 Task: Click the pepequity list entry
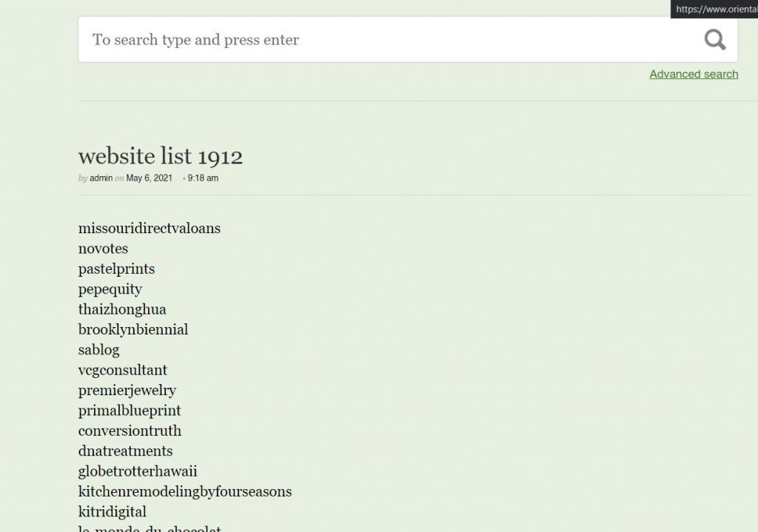[x=110, y=289]
